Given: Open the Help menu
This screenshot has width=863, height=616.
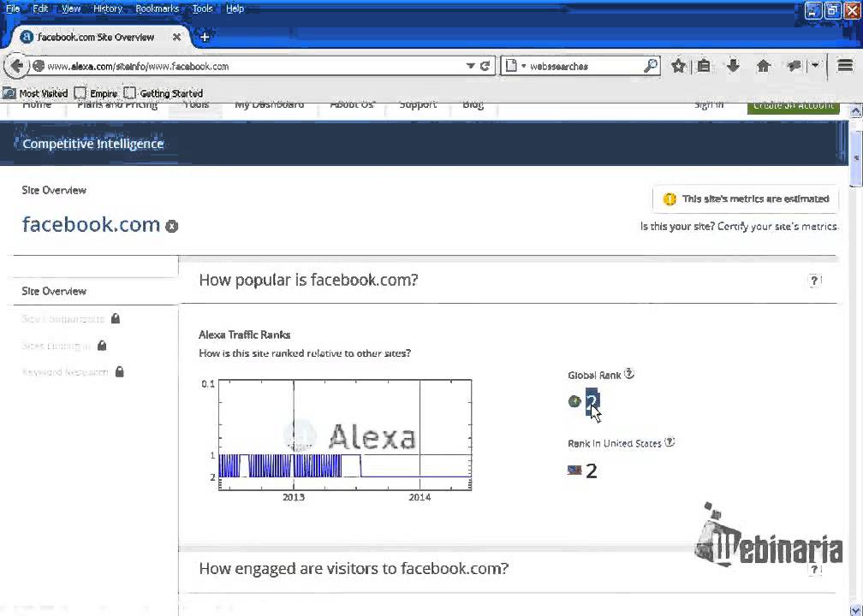Looking at the screenshot, I should (x=235, y=9).
